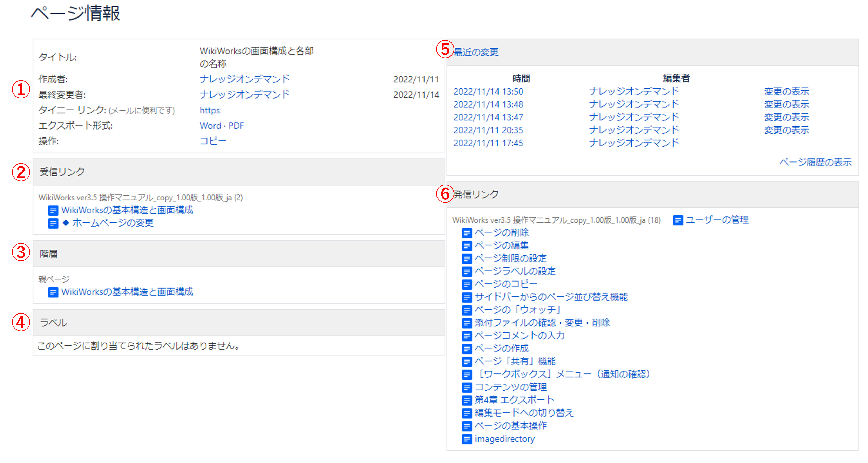Show changes for 2022/11/14 13:48 revision
This screenshot has width=868, height=463.
786,104
